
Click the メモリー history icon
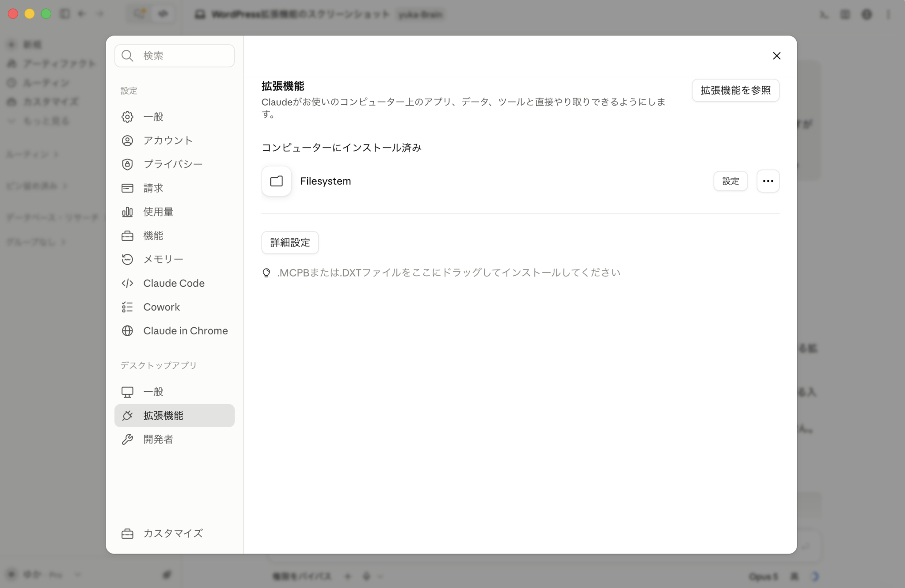tap(127, 259)
